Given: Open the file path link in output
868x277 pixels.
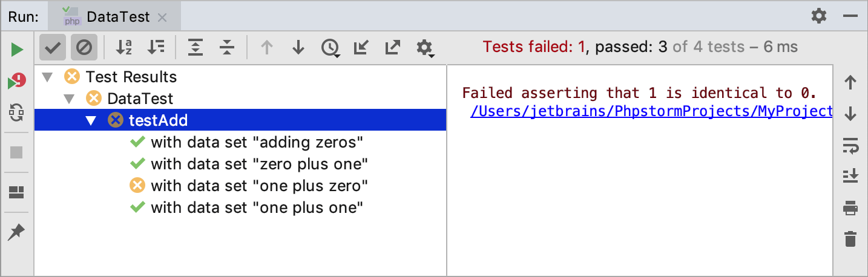Looking at the screenshot, I should pyautogui.click(x=651, y=111).
